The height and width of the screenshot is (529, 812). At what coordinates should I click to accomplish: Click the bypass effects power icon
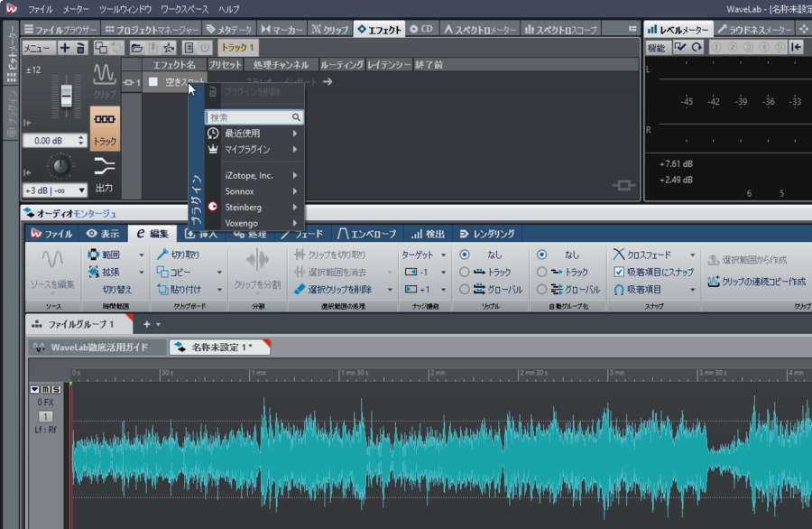point(205,48)
